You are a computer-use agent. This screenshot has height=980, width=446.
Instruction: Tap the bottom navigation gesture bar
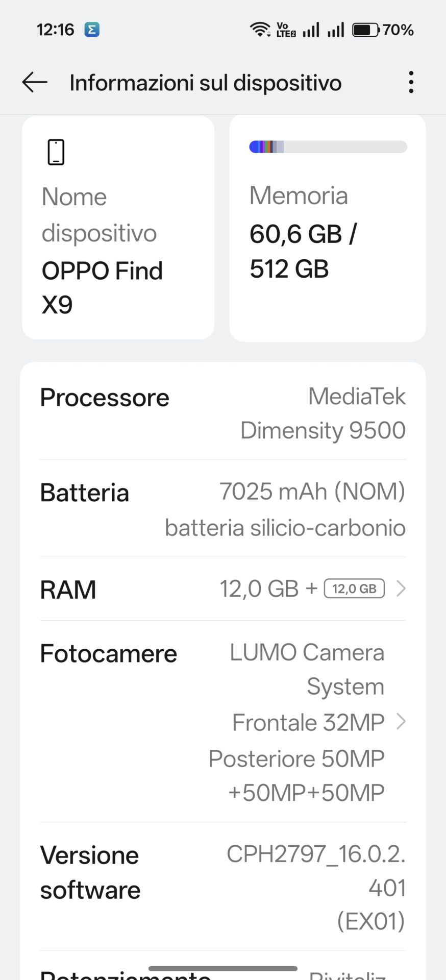point(223,968)
